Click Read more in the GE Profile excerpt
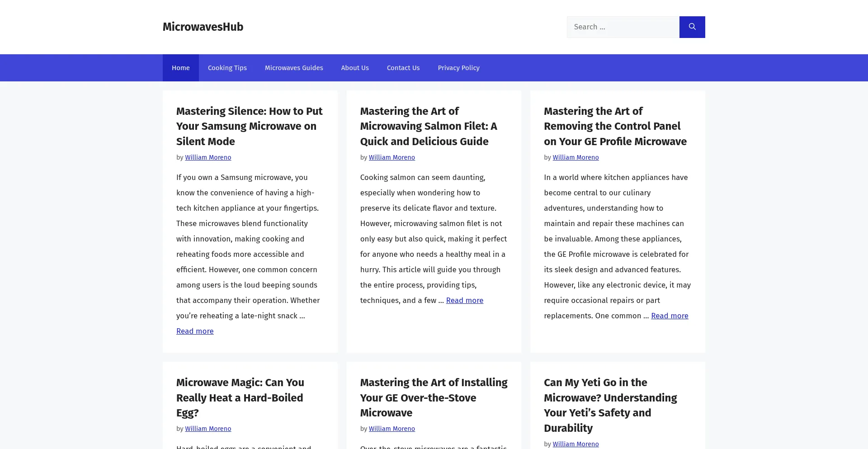The image size is (868, 449). coord(669,316)
